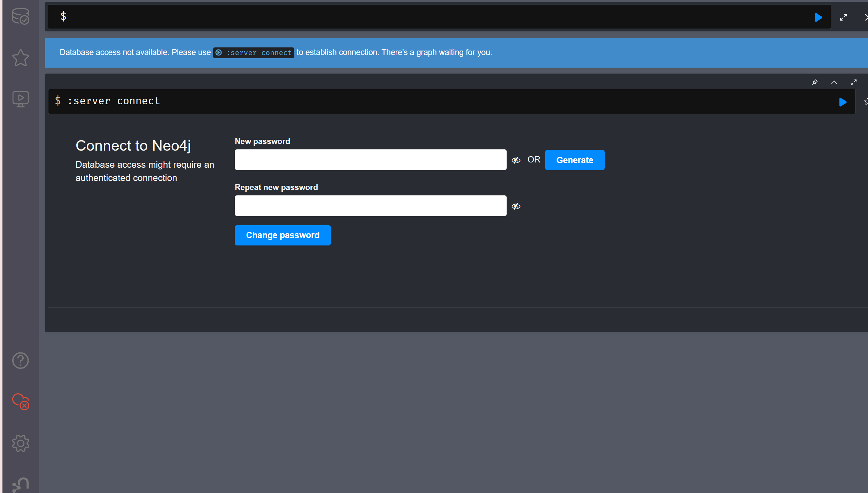Click the Generate password button
The width and height of the screenshot is (868, 493).
574,160
